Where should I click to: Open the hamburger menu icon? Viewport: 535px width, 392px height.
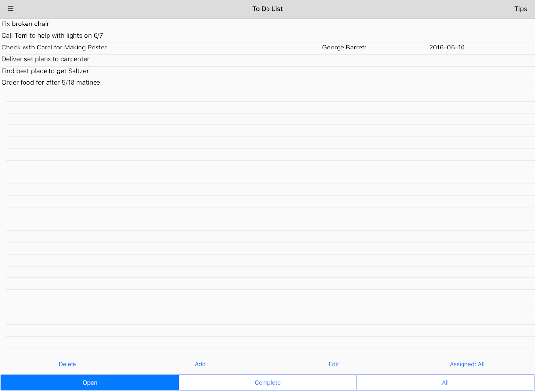(11, 8)
